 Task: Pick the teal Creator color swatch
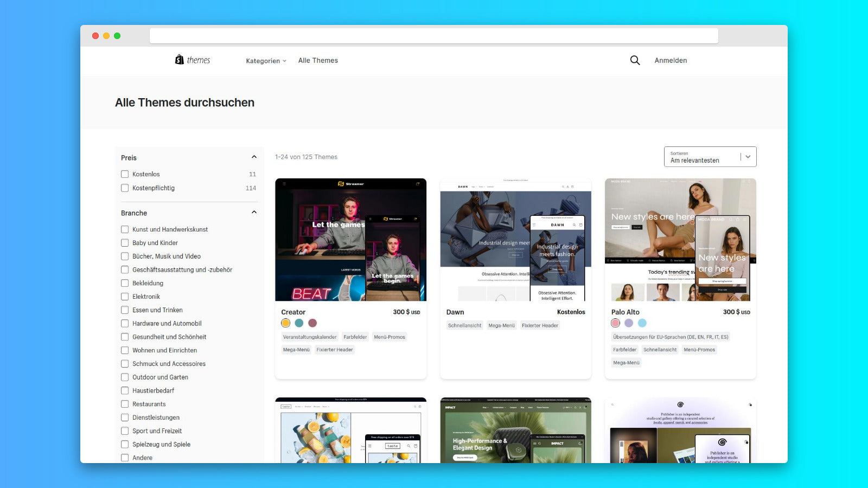299,323
